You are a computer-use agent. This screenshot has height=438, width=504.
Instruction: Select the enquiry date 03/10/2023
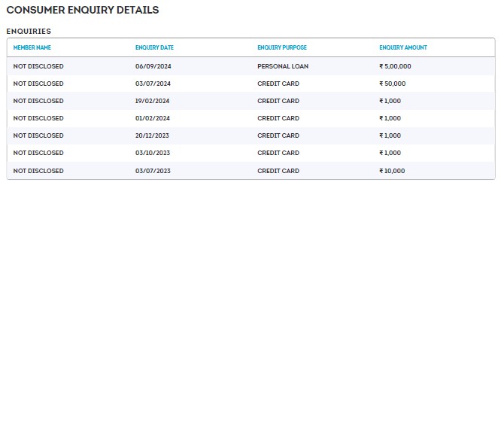click(153, 153)
